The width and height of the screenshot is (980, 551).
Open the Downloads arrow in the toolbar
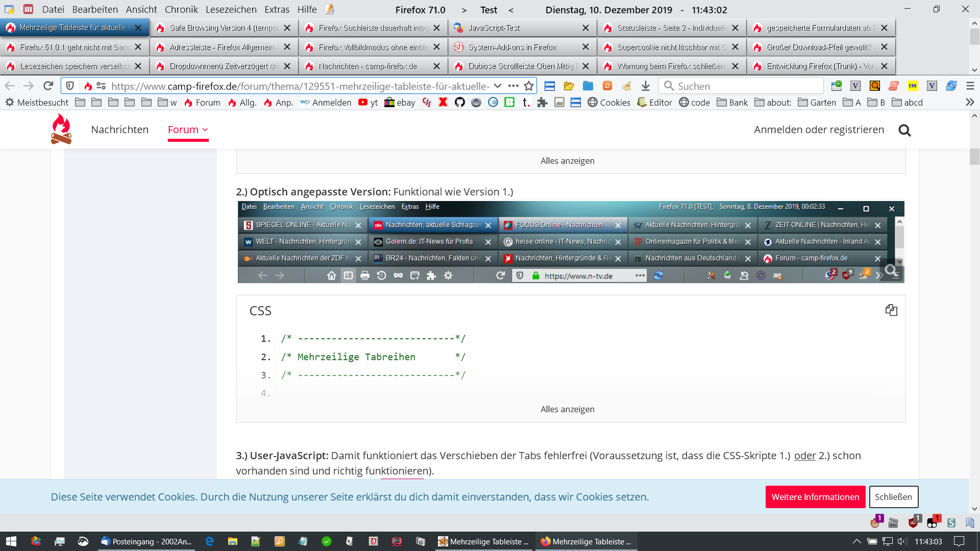point(646,86)
